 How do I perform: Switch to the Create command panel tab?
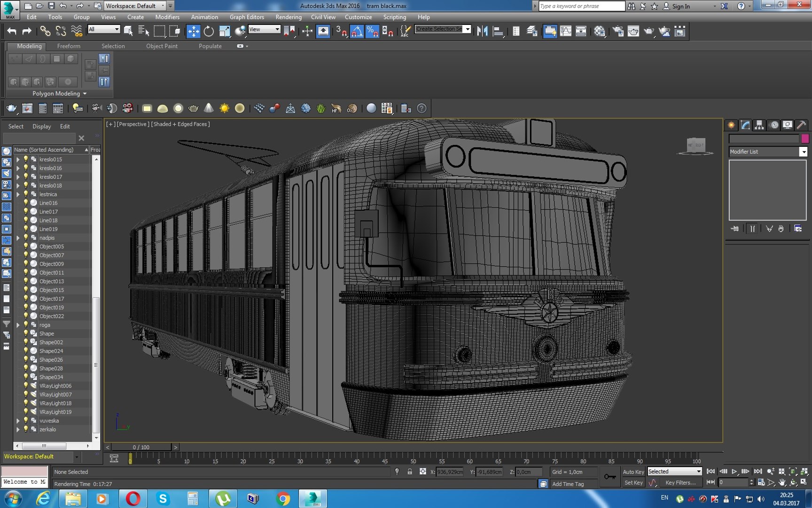coord(731,125)
